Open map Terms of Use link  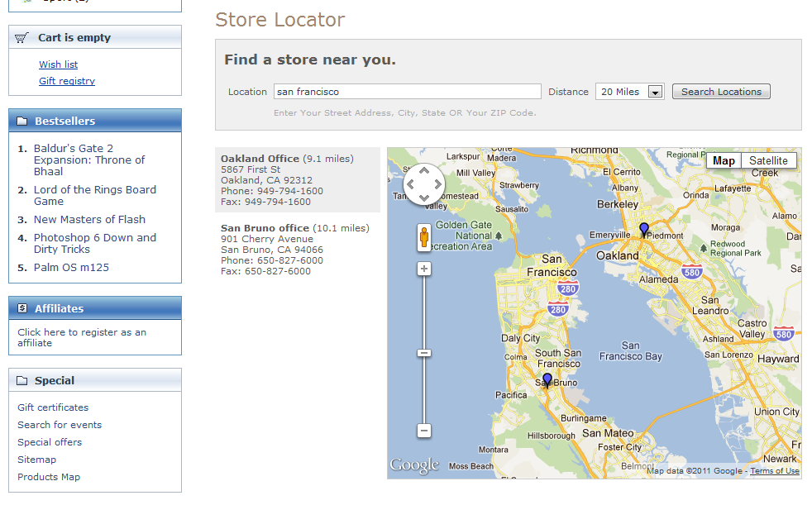(x=775, y=471)
